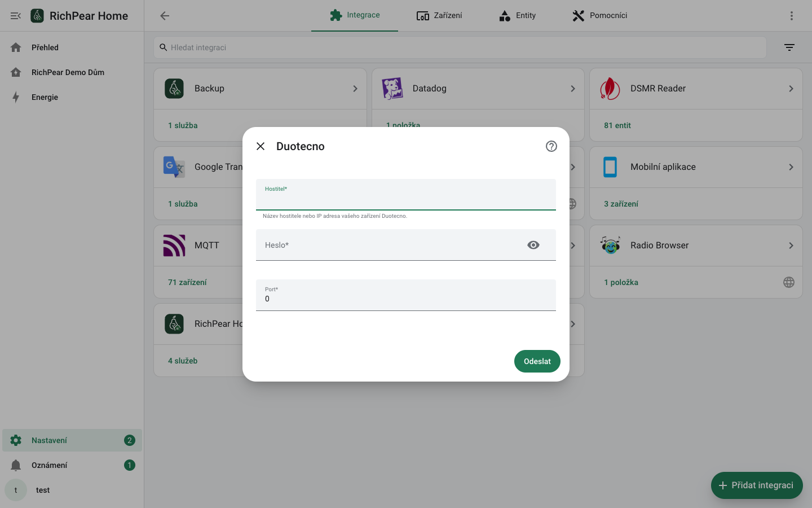Screen dimensions: 812x508
Task: Open the 81 entit link
Action: pyautogui.click(x=617, y=125)
